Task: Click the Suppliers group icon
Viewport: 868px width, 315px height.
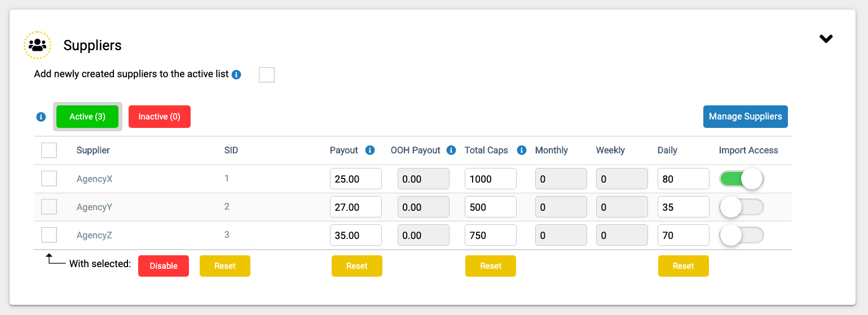Action: [x=38, y=45]
